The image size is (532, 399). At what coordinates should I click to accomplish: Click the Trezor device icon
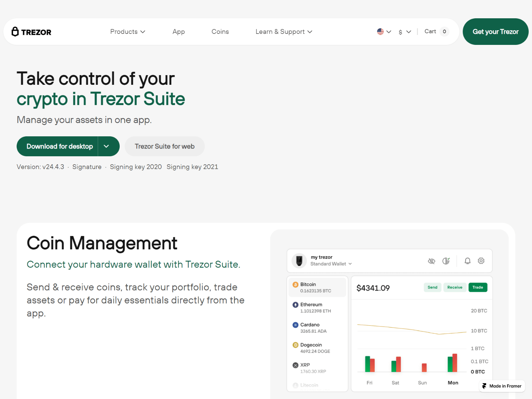pyautogui.click(x=299, y=260)
